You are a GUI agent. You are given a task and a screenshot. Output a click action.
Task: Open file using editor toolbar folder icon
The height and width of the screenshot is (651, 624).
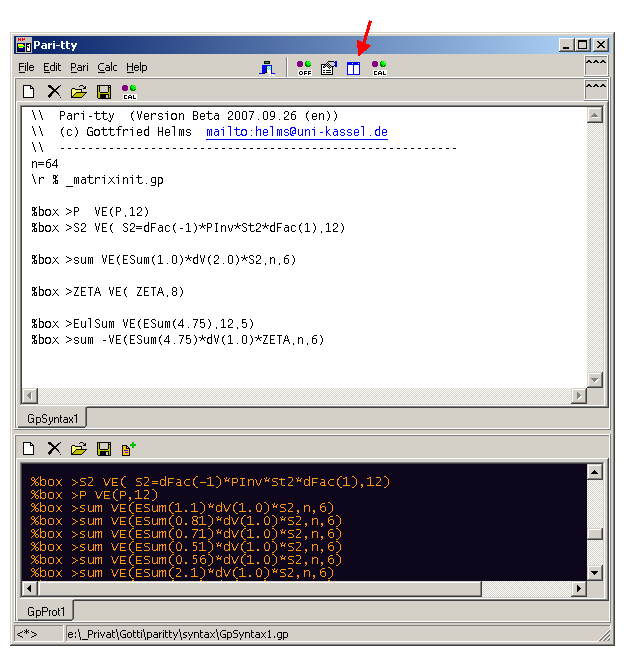79,92
